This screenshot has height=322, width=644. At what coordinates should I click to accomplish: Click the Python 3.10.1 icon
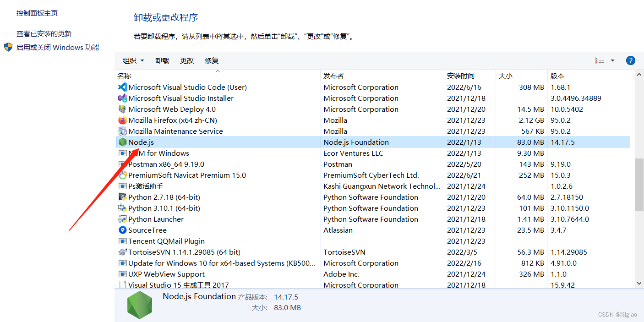pyautogui.click(x=122, y=208)
